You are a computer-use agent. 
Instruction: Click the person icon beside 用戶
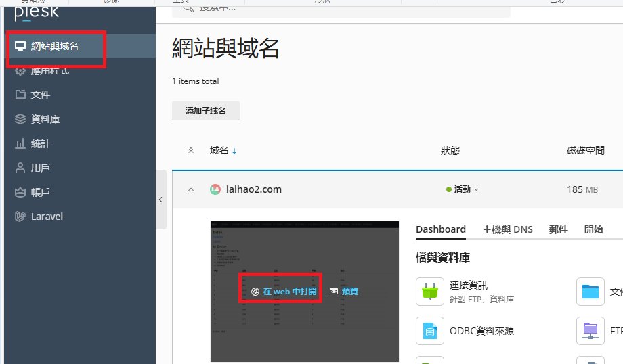click(x=20, y=168)
